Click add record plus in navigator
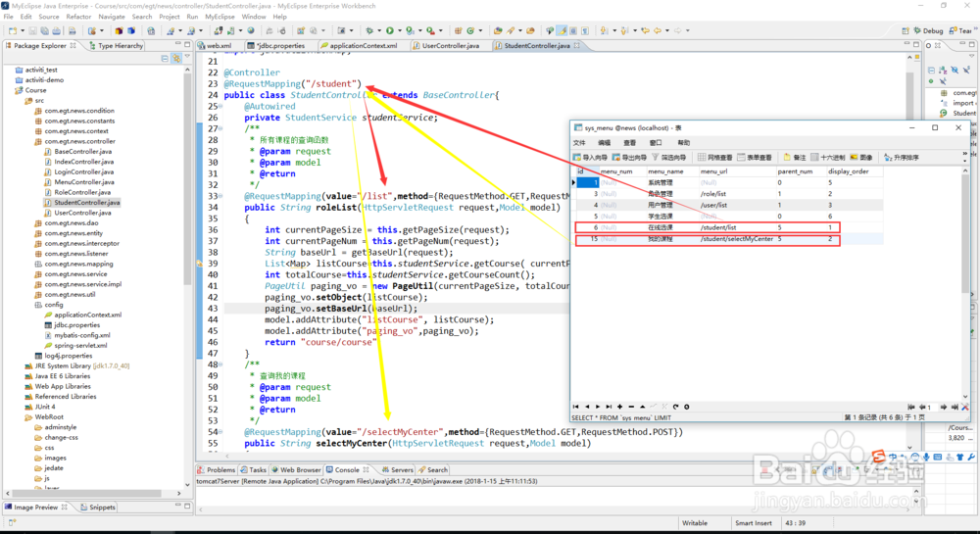This screenshot has height=534, width=980. (620, 407)
